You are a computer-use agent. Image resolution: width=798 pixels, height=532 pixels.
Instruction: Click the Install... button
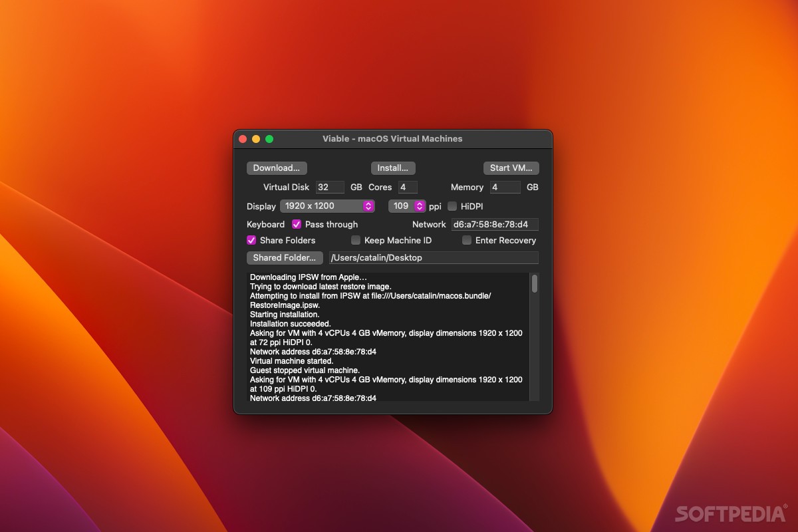(x=393, y=168)
